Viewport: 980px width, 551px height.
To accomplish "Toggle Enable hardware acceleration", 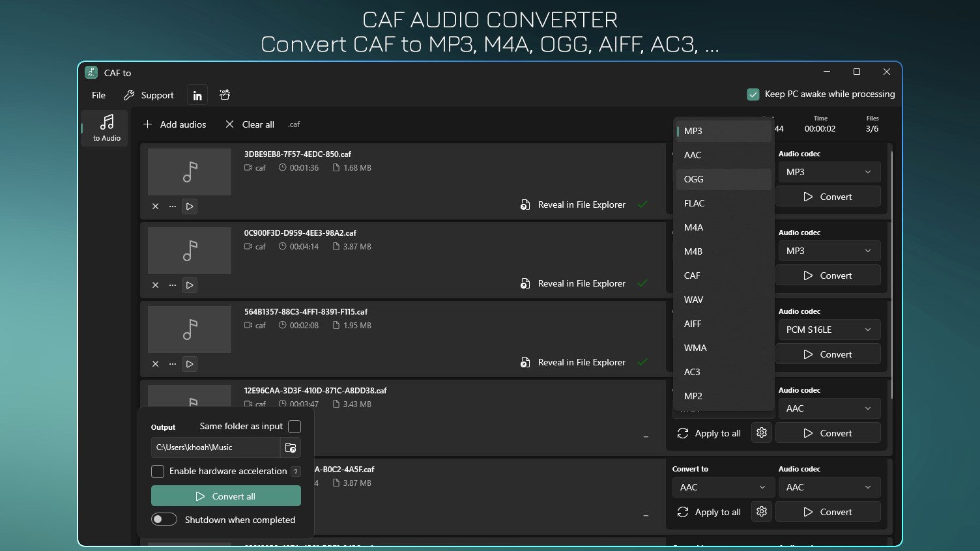I will tap(157, 471).
